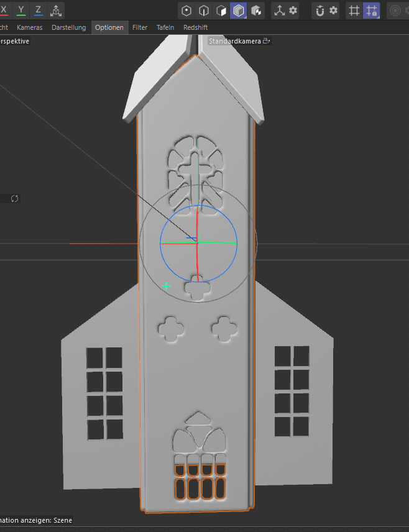
Task: Open the Kameras menu
Action: 30,27
